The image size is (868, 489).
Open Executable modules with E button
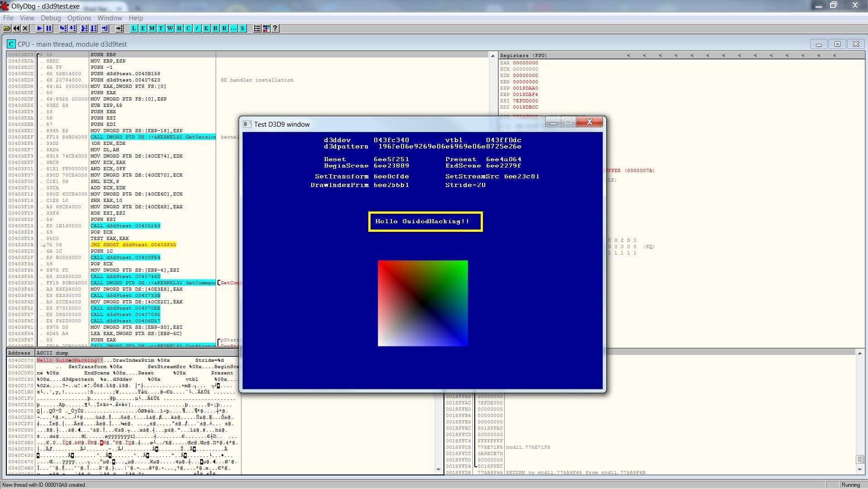pos(143,29)
